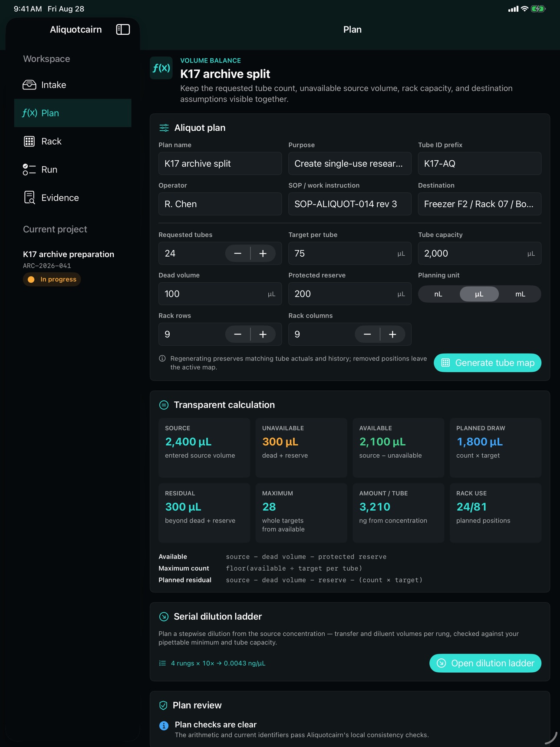This screenshot has height=747, width=560.
Task: Click the In progress status badge
Action: [x=52, y=279]
